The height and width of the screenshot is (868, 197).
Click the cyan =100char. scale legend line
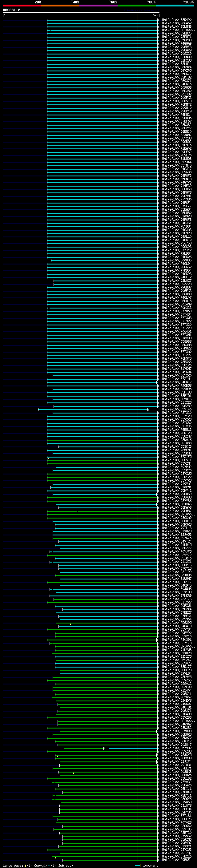137,866
